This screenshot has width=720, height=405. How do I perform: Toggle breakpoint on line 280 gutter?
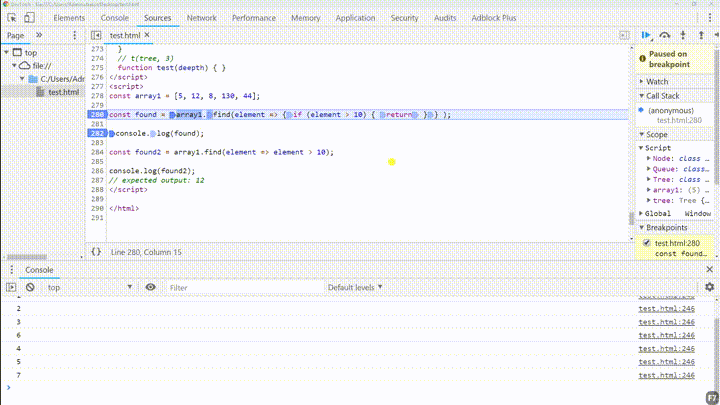click(x=96, y=114)
